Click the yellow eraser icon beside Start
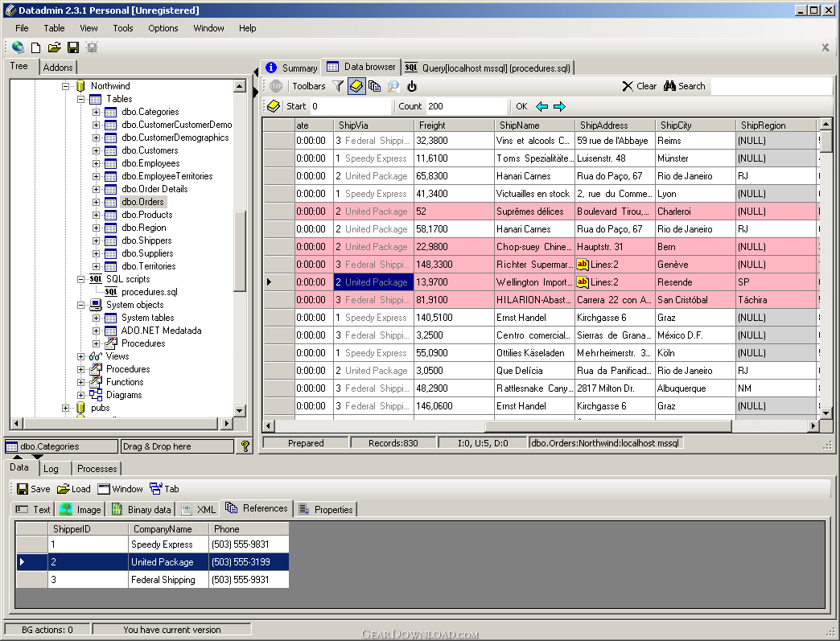Screen dimensions: 840x641 [x=274, y=106]
